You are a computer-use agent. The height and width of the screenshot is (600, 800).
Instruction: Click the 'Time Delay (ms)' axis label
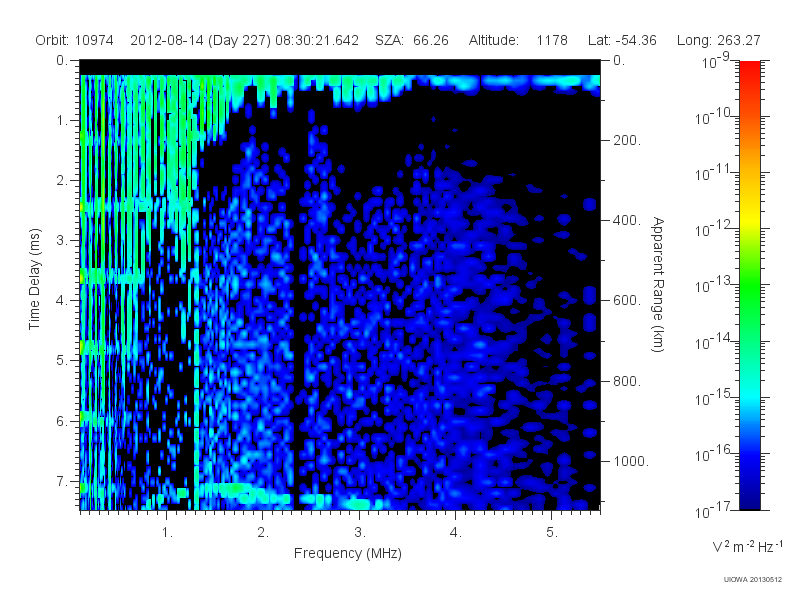tap(34, 279)
